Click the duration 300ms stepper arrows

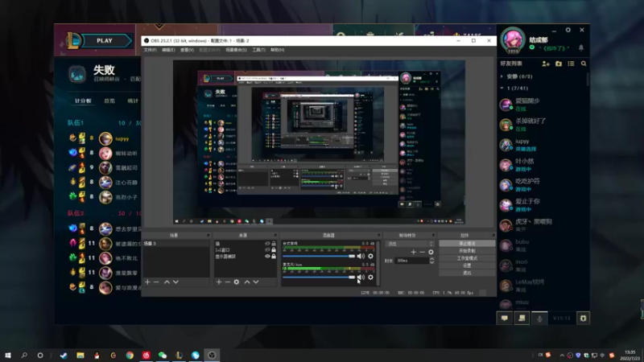pyautogui.click(x=431, y=261)
